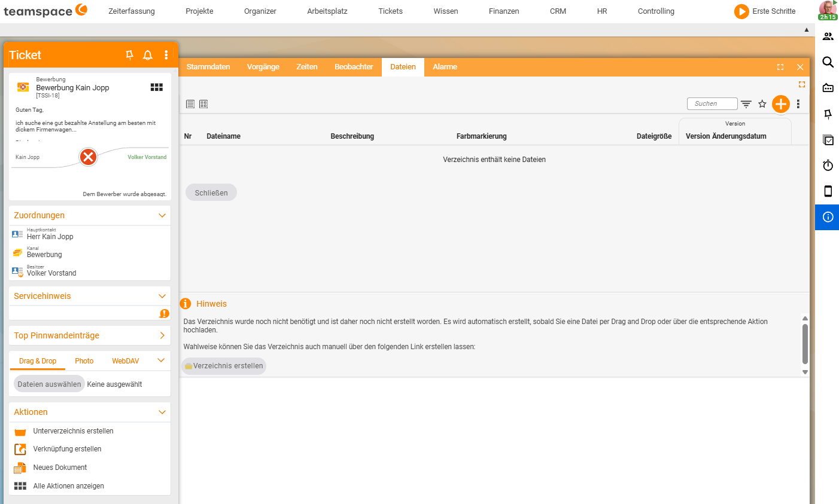839x504 pixels.
Task: Start Erste Schritte tutorial
Action: point(765,11)
